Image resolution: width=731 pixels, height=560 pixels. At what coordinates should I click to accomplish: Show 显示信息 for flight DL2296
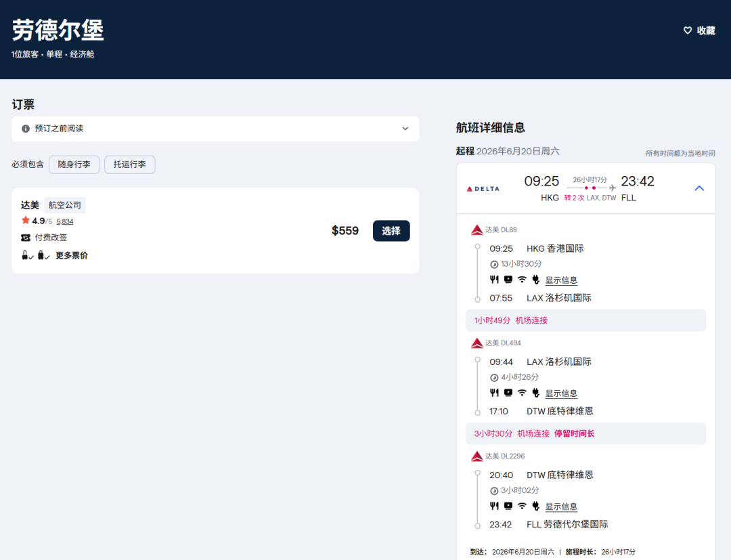point(561,507)
